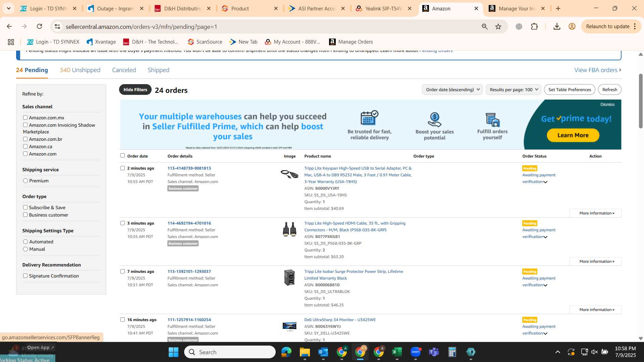This screenshot has height=362, width=644.
Task: Open the zoom magnifier icon in address bar
Action: click(485, 26)
